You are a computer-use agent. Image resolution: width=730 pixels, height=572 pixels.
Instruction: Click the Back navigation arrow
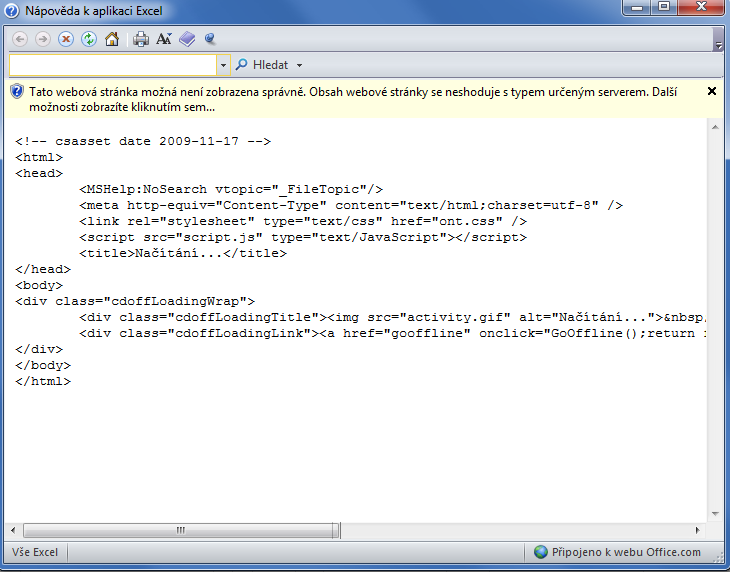[x=20, y=39]
